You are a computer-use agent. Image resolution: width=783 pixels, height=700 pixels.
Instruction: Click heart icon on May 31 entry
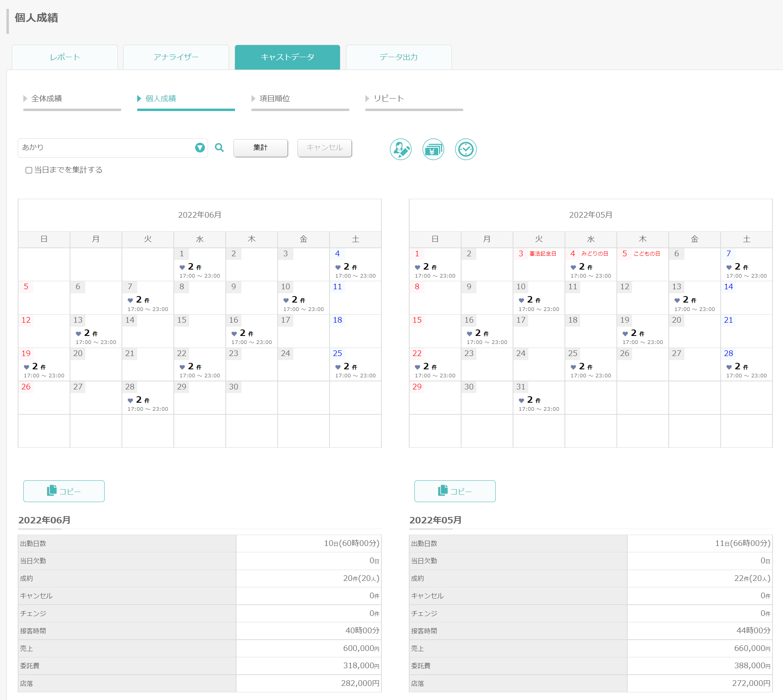pyautogui.click(x=521, y=401)
